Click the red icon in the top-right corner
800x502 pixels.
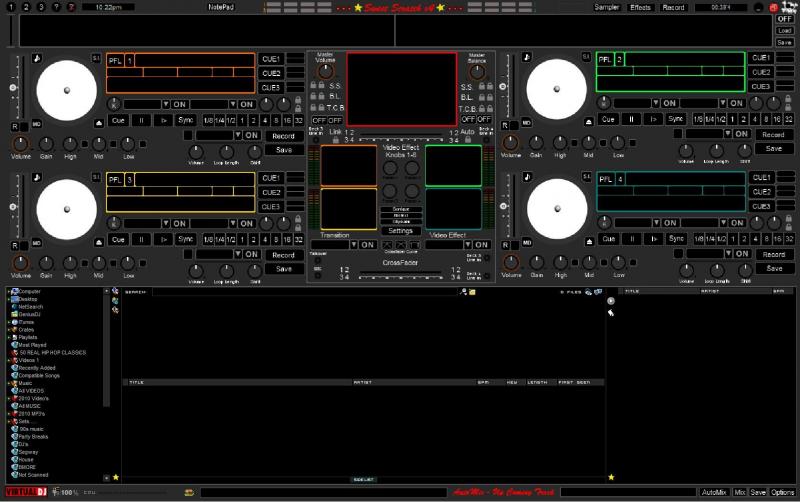point(774,7)
